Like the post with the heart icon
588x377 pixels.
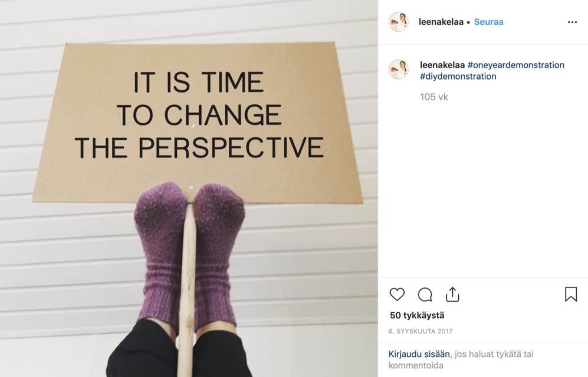[x=397, y=295]
